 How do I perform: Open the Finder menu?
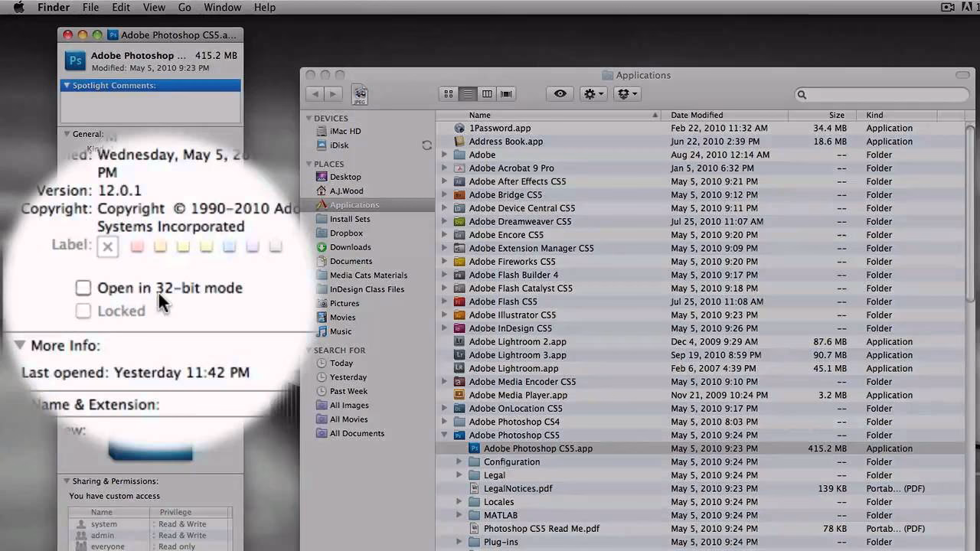[54, 7]
